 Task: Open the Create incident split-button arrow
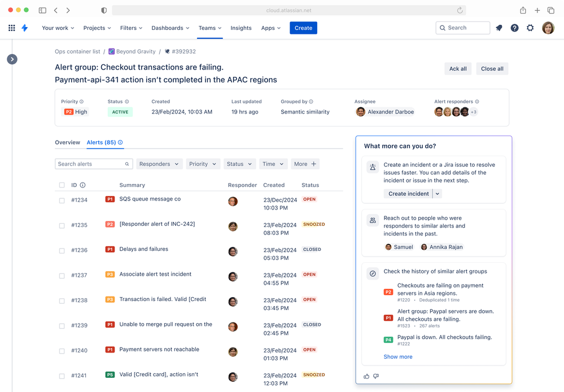(438, 194)
